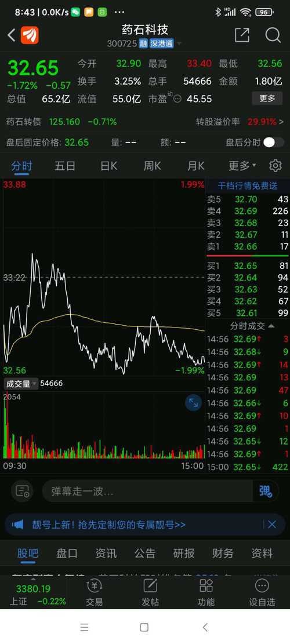Image resolution: width=290 pixels, height=644 pixels.
Task: Tap the 卖4 price 32.69 row
Action: coord(247,211)
